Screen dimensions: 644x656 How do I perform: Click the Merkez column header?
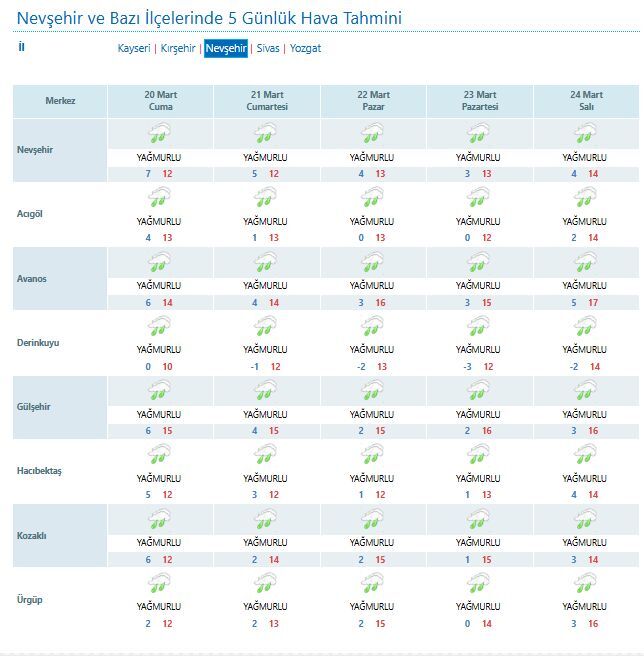(60, 101)
